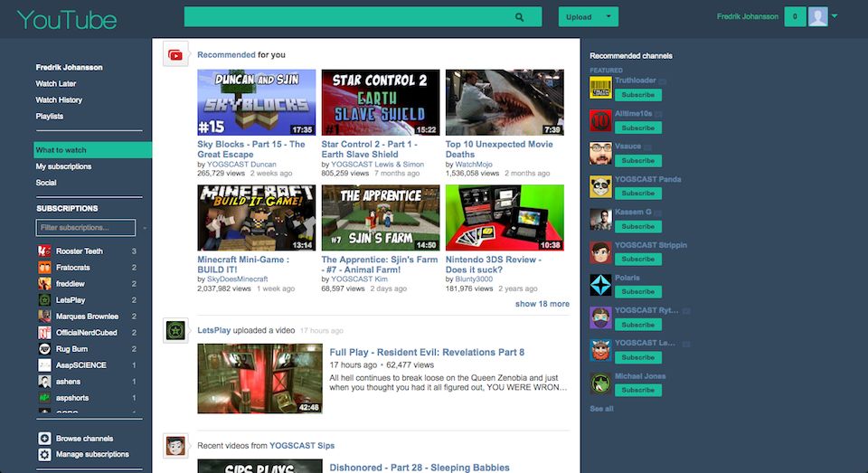
Task: Open Sky Blocks Part 15 thumbnail
Action: click(x=256, y=102)
